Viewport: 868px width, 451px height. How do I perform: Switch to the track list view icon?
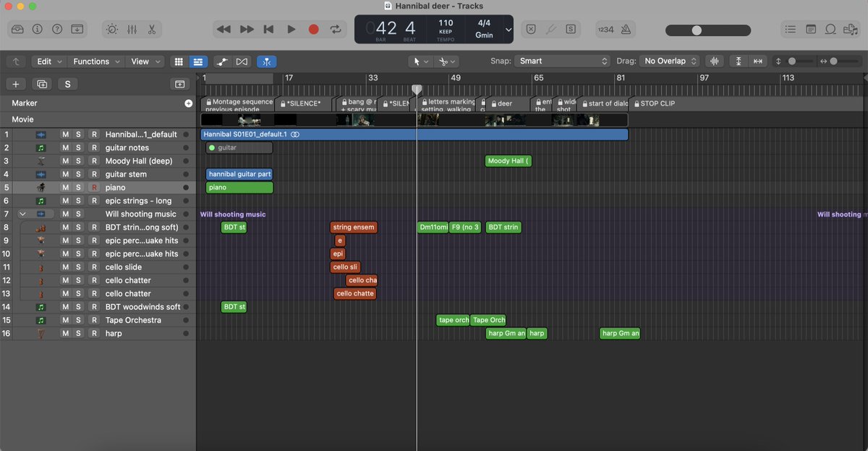(198, 62)
